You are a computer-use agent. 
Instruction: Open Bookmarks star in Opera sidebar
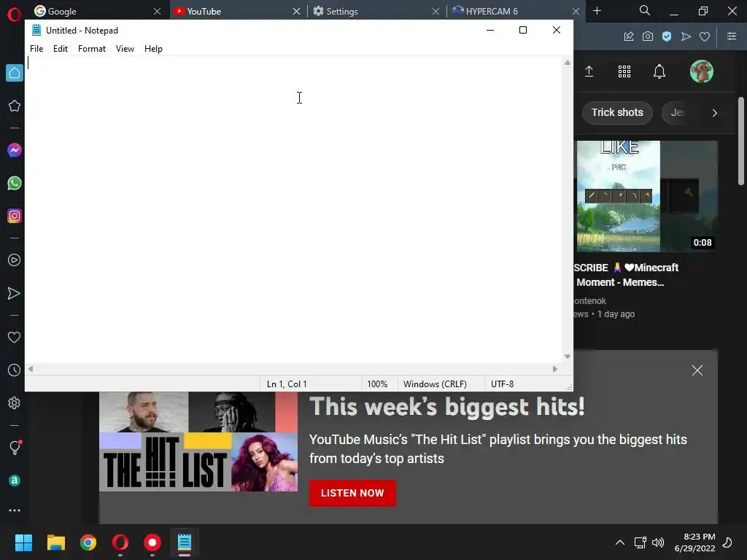click(15, 106)
